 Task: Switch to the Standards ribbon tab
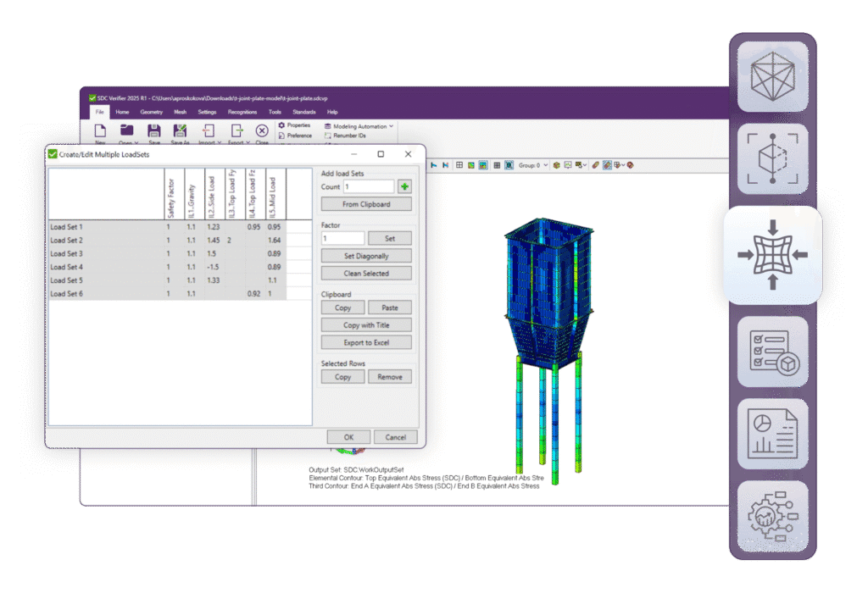click(x=303, y=112)
